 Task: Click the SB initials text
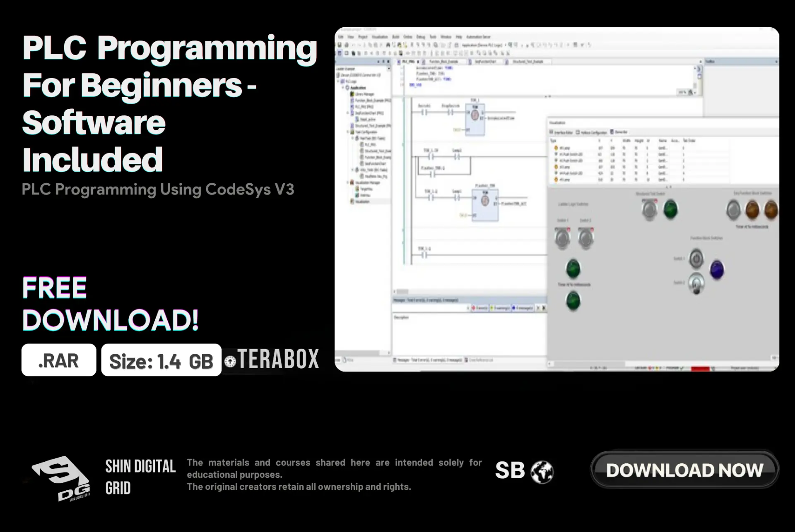tap(510, 470)
